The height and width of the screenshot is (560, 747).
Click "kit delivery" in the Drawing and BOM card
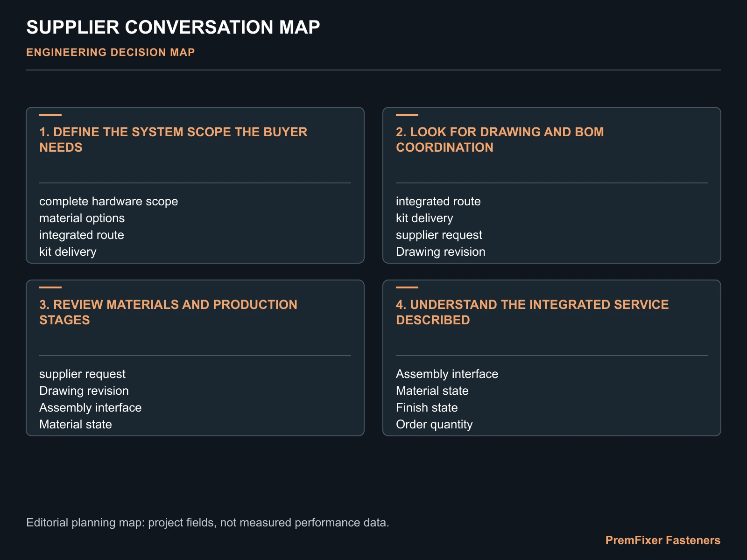pos(424,218)
